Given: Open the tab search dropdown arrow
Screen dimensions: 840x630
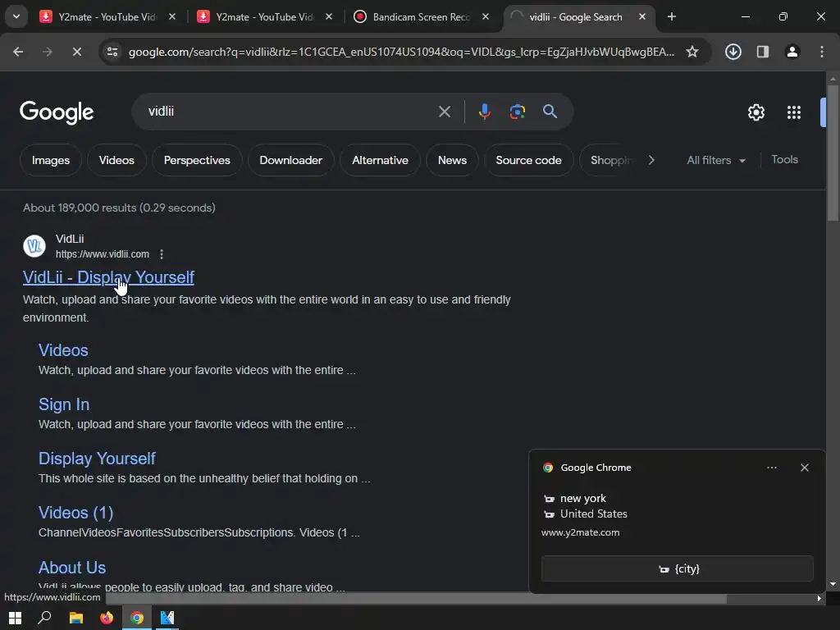Looking at the screenshot, I should 16,16.
